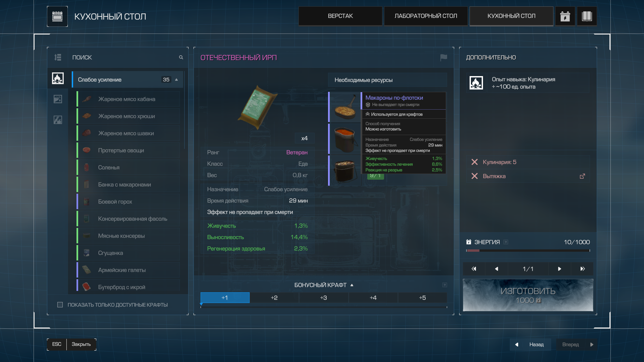644x362 pixels.
Task: Select bonus craft +4
Action: pyautogui.click(x=373, y=298)
